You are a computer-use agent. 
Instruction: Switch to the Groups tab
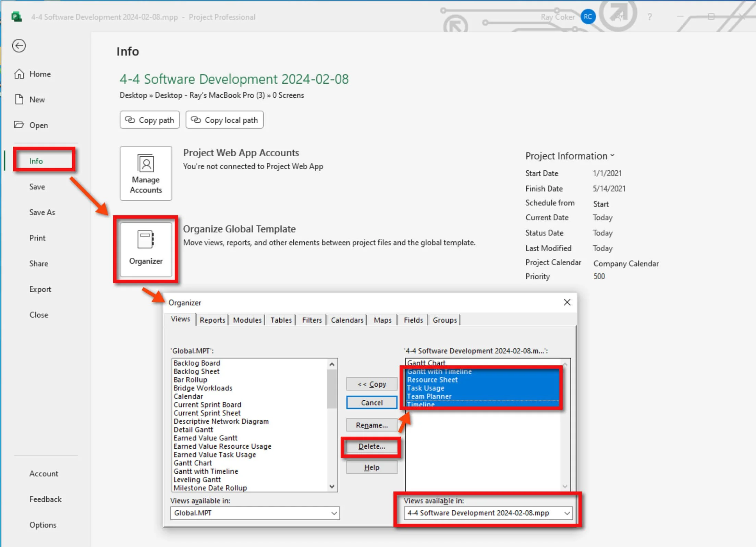tap(444, 320)
